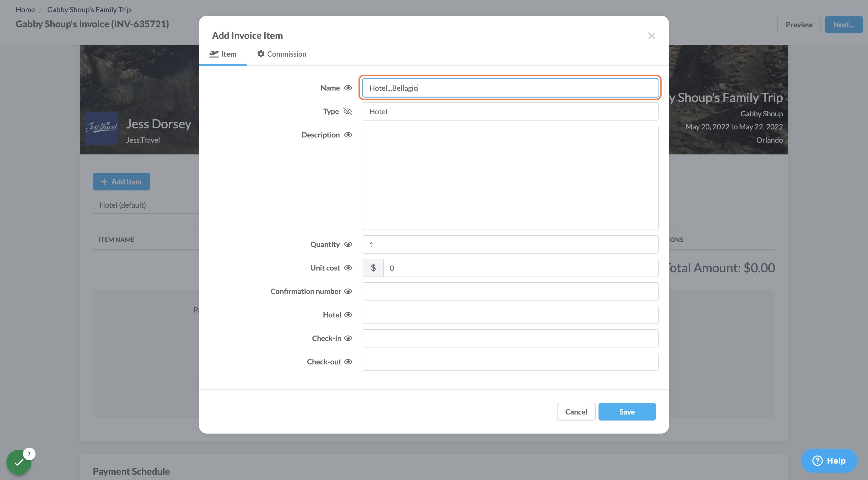Click the Commission gear icon
Screen dimensions: 868x480
[x=261, y=54]
